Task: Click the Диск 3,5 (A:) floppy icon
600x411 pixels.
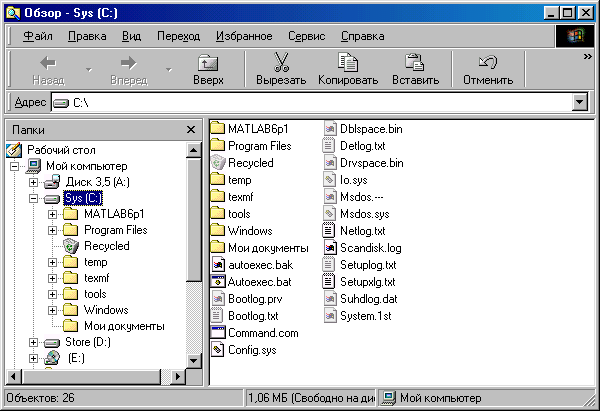Action: [x=52, y=182]
